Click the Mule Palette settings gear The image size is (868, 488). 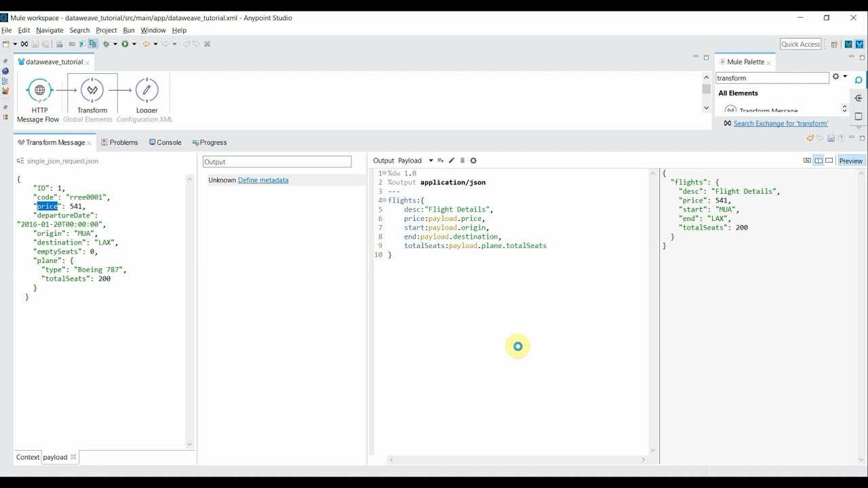836,77
